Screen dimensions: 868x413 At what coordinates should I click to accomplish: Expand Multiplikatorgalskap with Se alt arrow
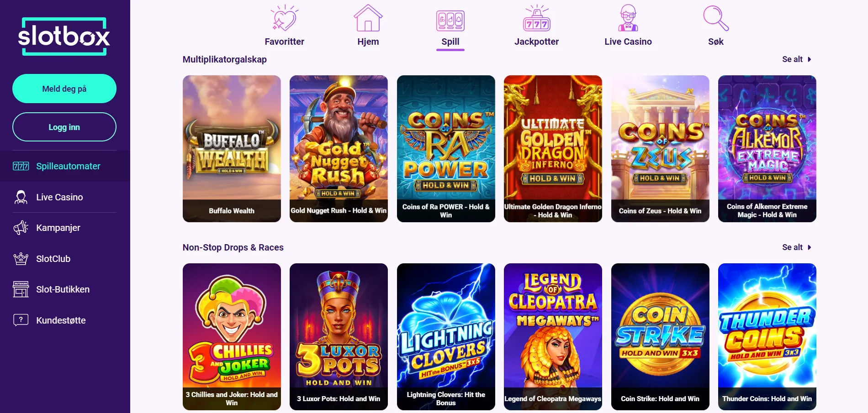(x=797, y=59)
